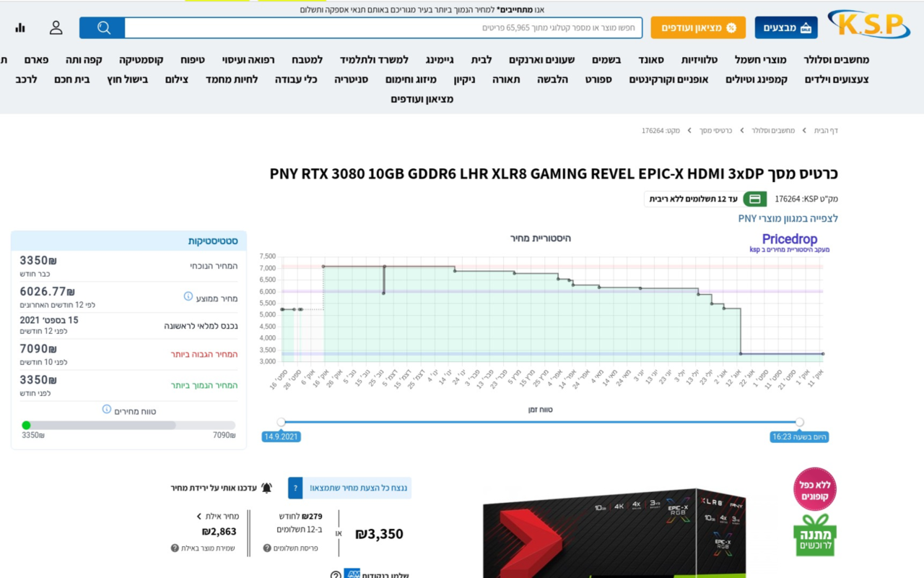924x578 pixels.
Task: Click the blue מבצעים deals button
Action: (x=786, y=28)
